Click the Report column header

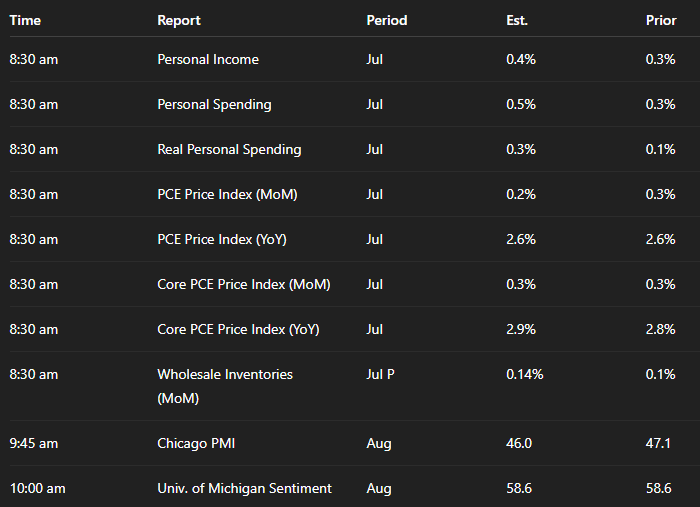click(x=179, y=21)
